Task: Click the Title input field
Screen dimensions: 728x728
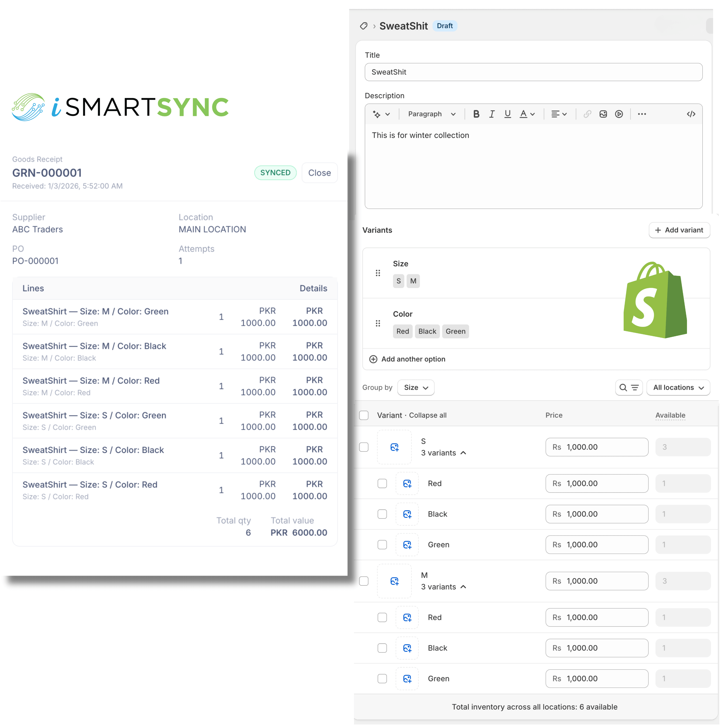Action: 533,72
